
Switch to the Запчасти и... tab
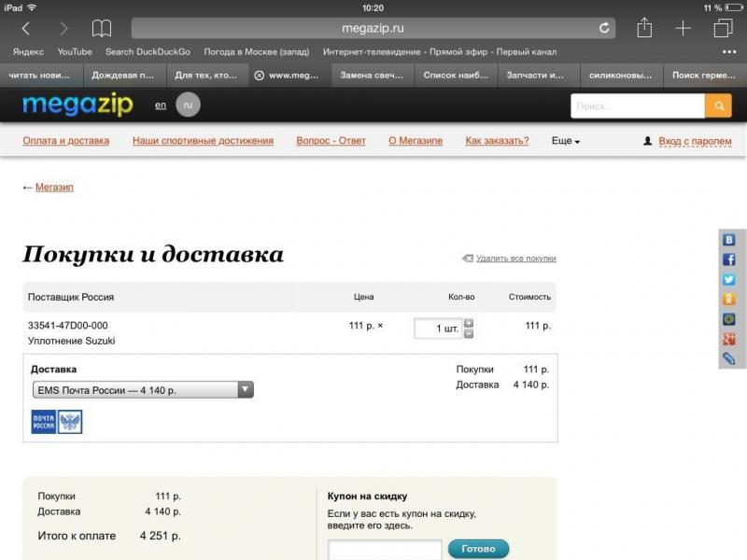coord(539,76)
